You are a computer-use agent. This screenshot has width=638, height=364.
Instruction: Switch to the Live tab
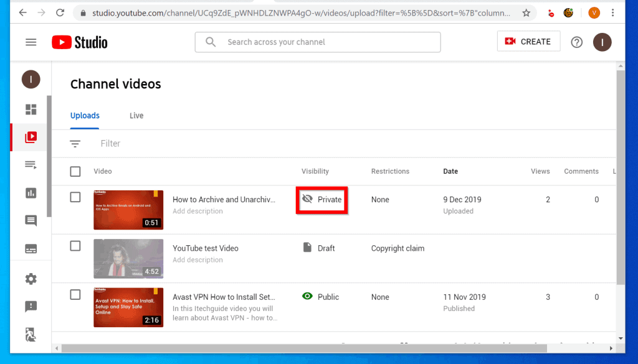(x=136, y=116)
